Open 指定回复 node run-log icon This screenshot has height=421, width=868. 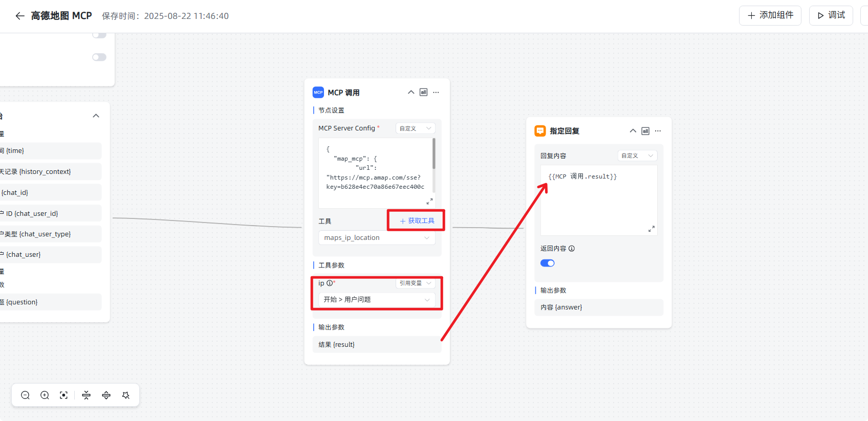point(645,131)
